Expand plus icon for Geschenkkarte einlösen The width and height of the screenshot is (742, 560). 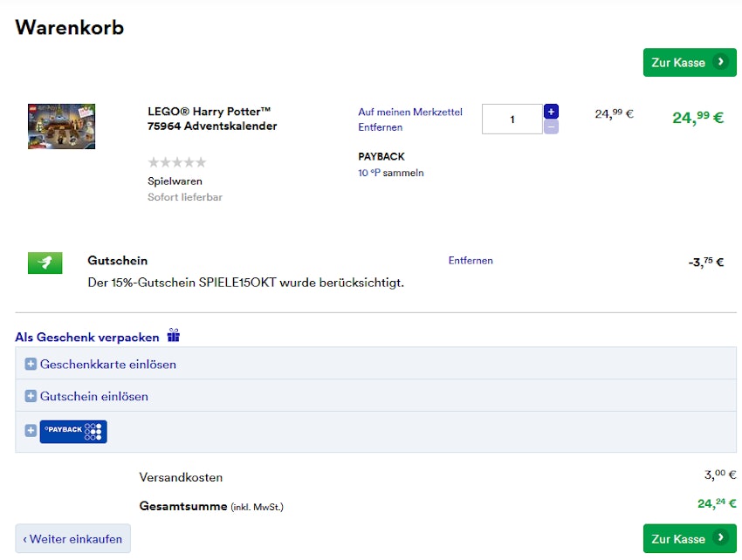pos(31,365)
